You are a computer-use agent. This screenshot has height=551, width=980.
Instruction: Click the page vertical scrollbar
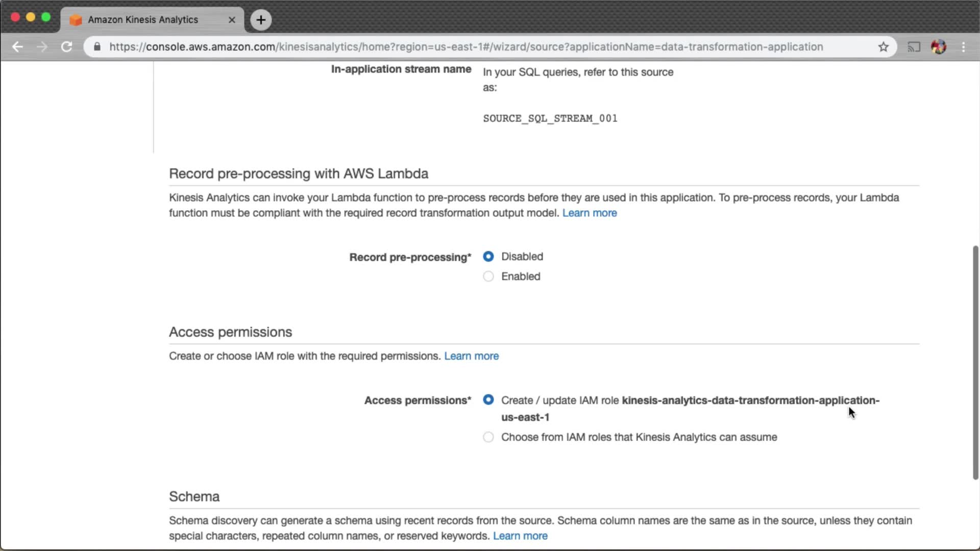point(975,362)
